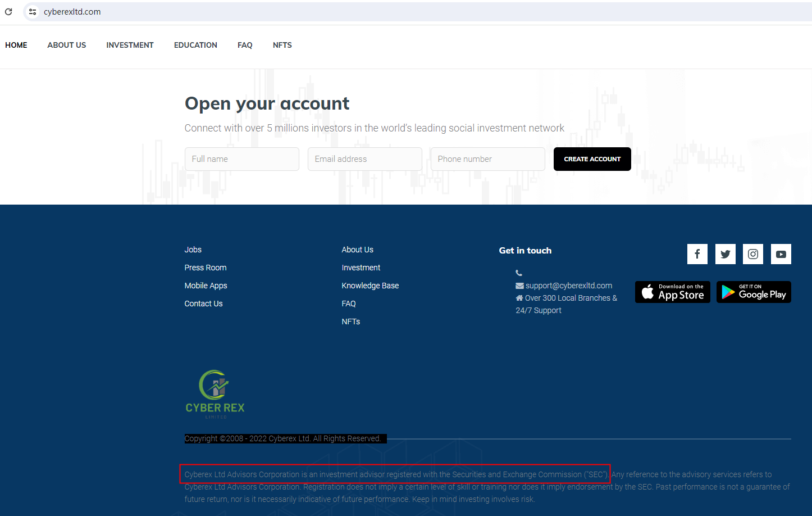Open the Facebook social icon
The image size is (812, 516).
pyautogui.click(x=697, y=254)
